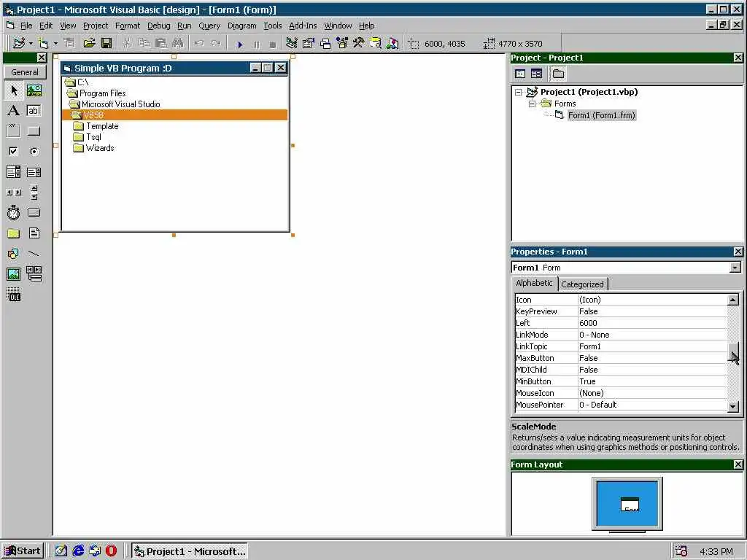Viewport: 747px width, 560px height.
Task: Click the form preview in Form Layout
Action: (x=630, y=505)
